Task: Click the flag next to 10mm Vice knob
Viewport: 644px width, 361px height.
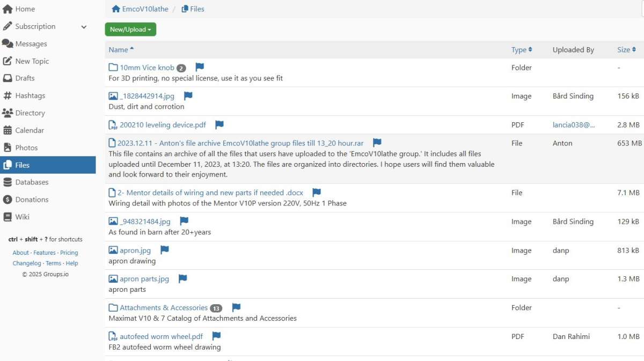Action: point(200,67)
